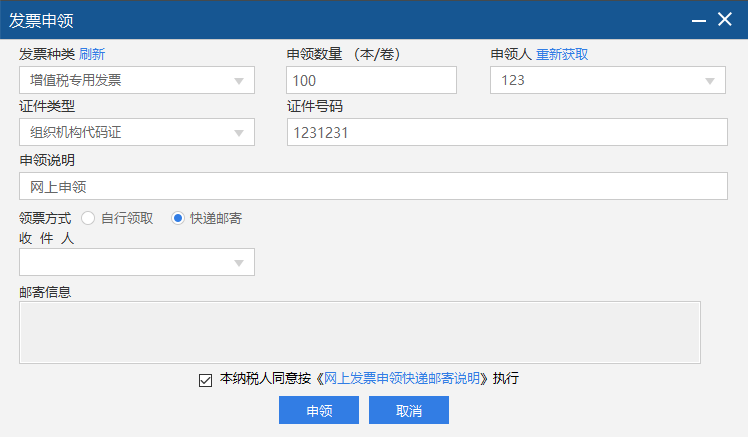748x437 pixels.
Task: Click the 证件号码 field containing 1231231
Action: [x=507, y=132]
